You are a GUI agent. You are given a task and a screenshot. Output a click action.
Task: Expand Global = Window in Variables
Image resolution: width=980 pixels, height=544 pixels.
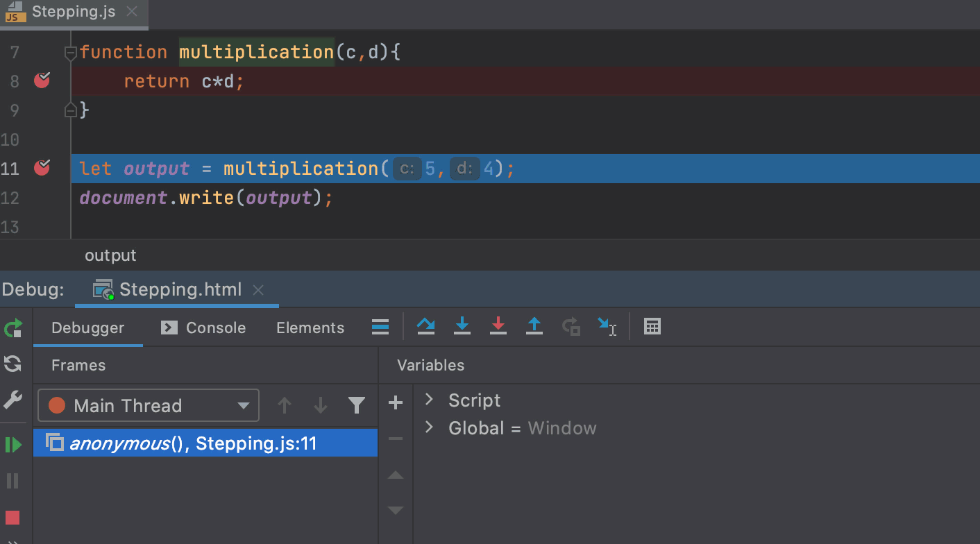click(428, 428)
